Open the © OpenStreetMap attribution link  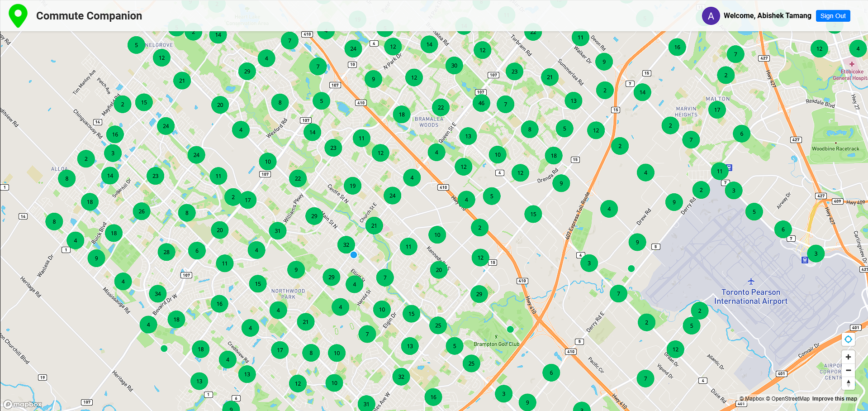click(789, 398)
